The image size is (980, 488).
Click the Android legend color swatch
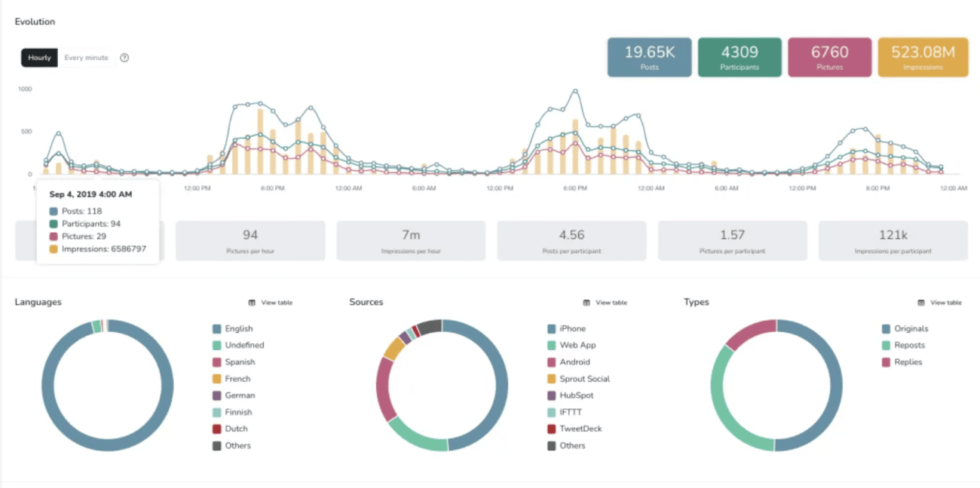click(552, 362)
